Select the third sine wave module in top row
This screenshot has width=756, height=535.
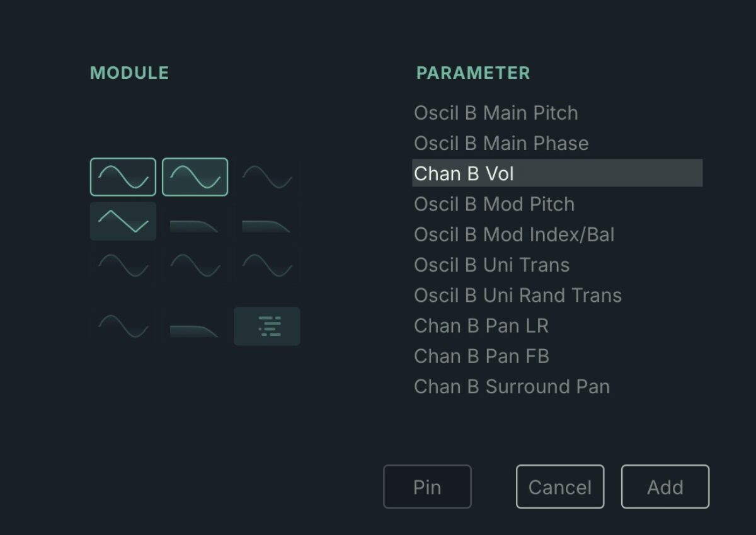click(266, 176)
